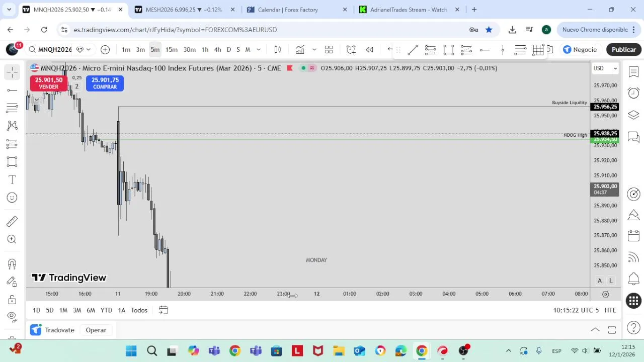Select the vertical line tool in the floating toolbar
Image resolution: width=644 pixels, height=362 pixels.
click(x=503, y=50)
